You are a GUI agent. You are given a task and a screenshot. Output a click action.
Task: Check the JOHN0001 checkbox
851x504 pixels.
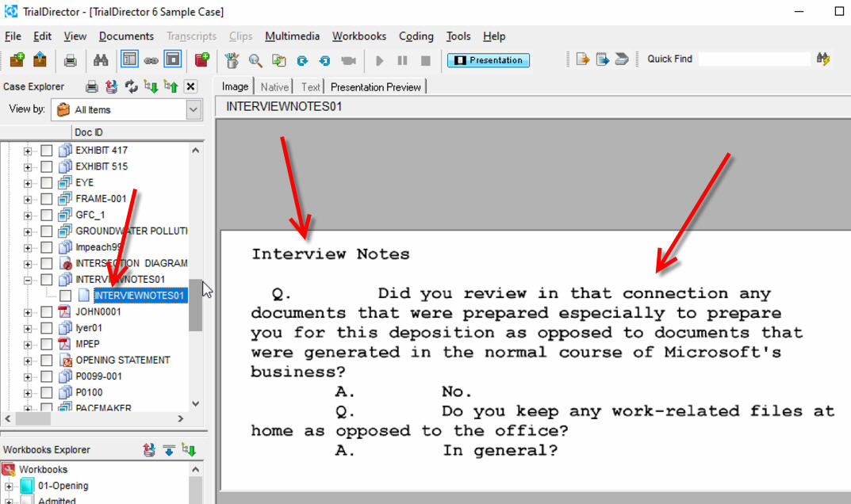pos(47,312)
